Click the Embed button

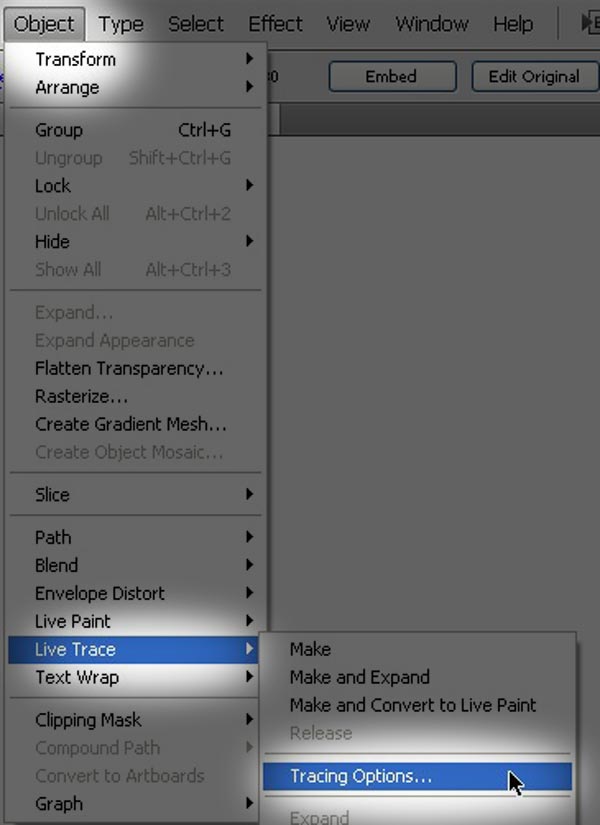(x=392, y=77)
